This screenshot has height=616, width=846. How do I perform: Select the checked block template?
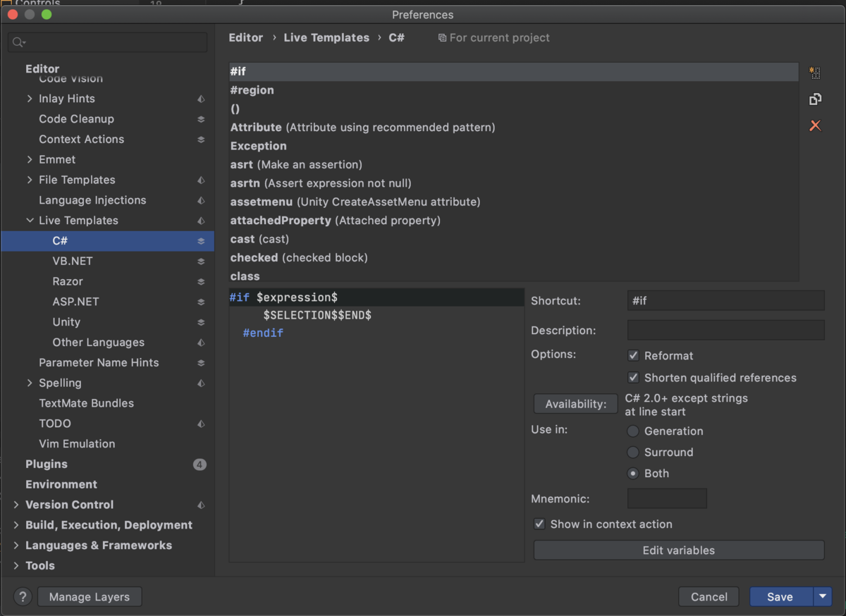514,258
